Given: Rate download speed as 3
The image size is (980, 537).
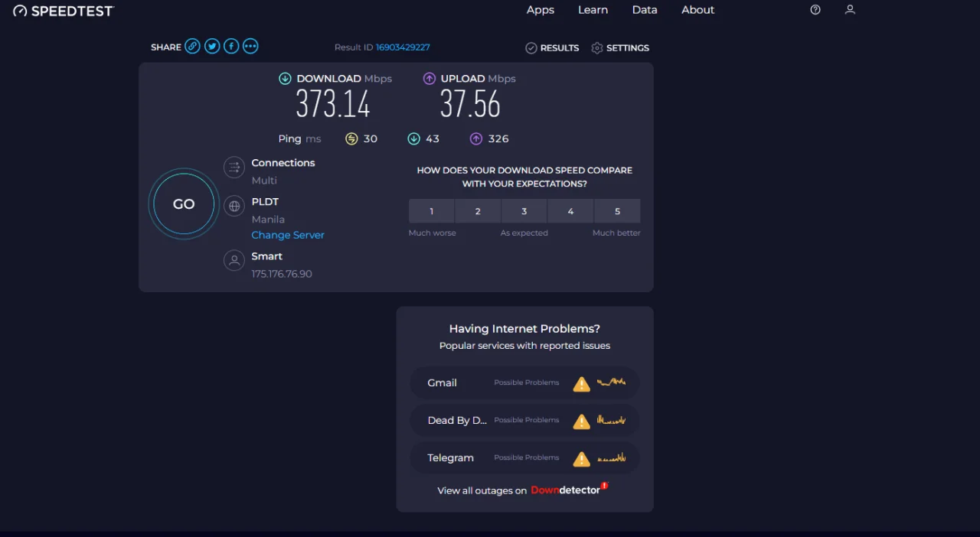Looking at the screenshot, I should [524, 211].
